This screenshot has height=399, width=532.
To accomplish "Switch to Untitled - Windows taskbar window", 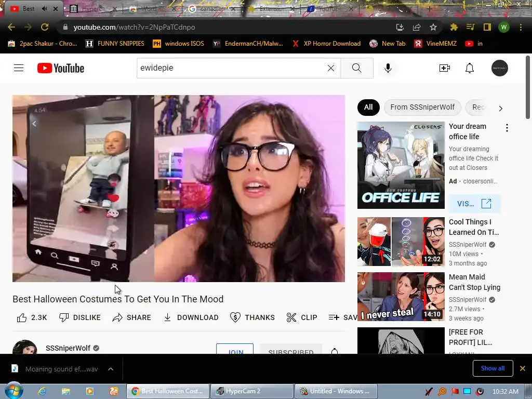I will tap(336, 391).
